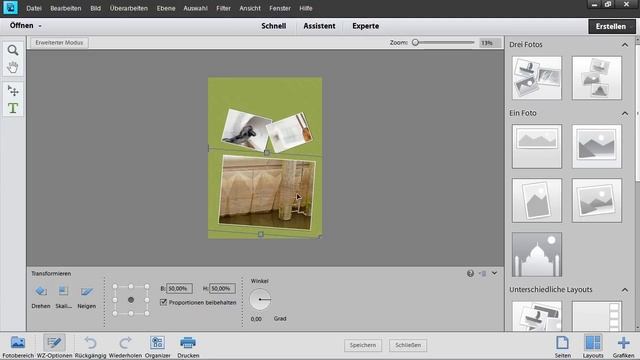The width and height of the screenshot is (640, 360).
Task: Toggle Proportionen beibehalten checkbox
Action: tap(164, 302)
